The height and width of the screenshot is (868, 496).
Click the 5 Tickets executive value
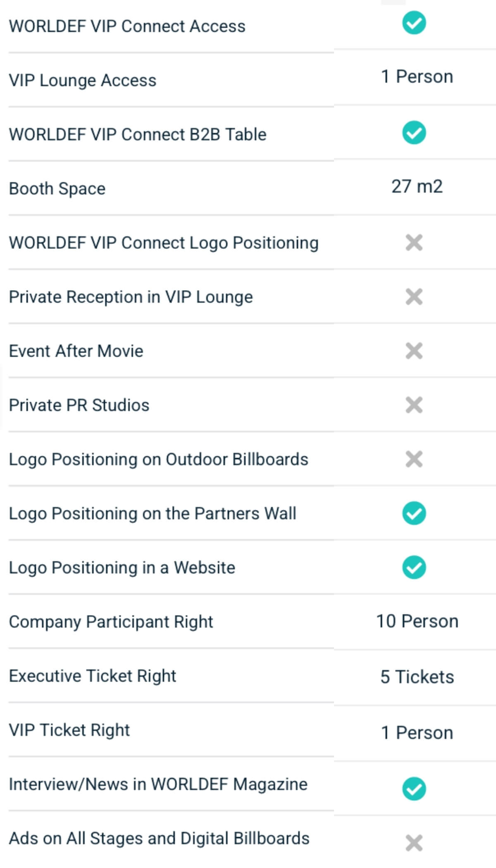417,677
